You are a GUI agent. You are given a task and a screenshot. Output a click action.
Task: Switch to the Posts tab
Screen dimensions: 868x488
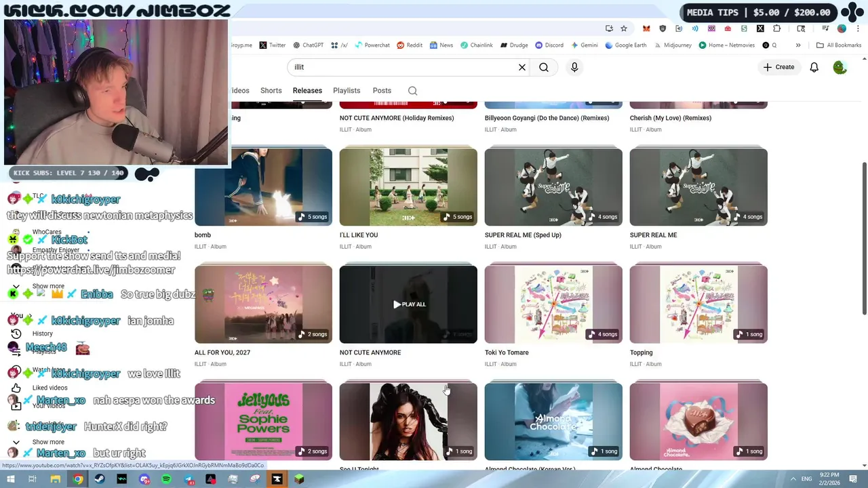click(x=382, y=91)
